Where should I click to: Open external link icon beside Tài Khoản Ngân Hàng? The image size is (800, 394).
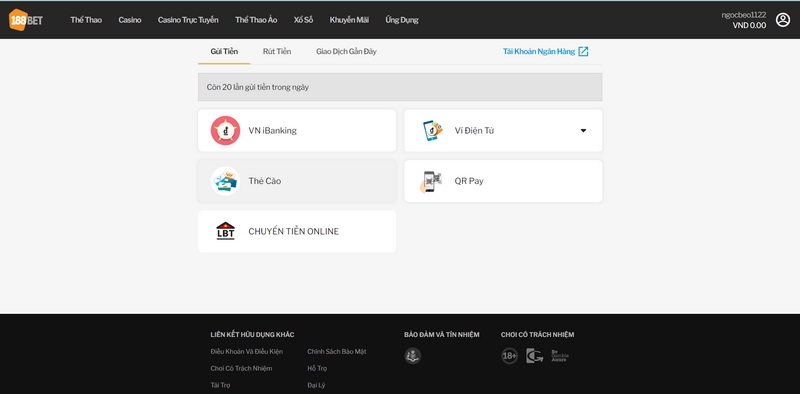click(583, 51)
